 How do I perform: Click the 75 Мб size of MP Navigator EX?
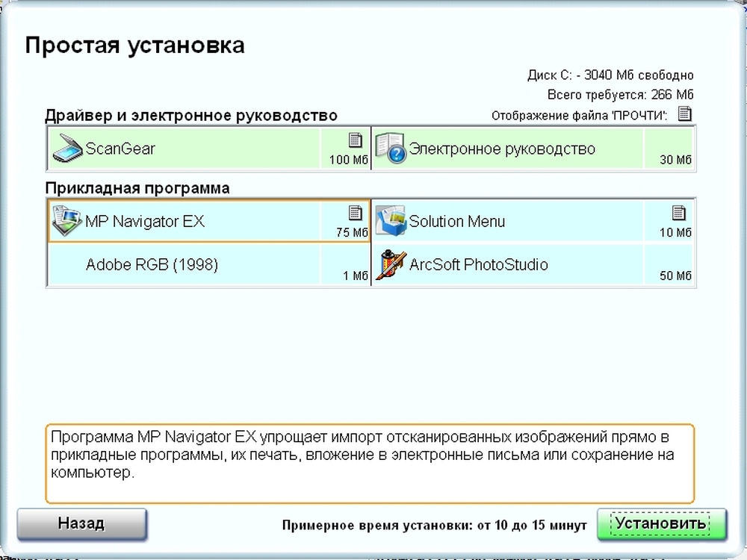coord(352,233)
